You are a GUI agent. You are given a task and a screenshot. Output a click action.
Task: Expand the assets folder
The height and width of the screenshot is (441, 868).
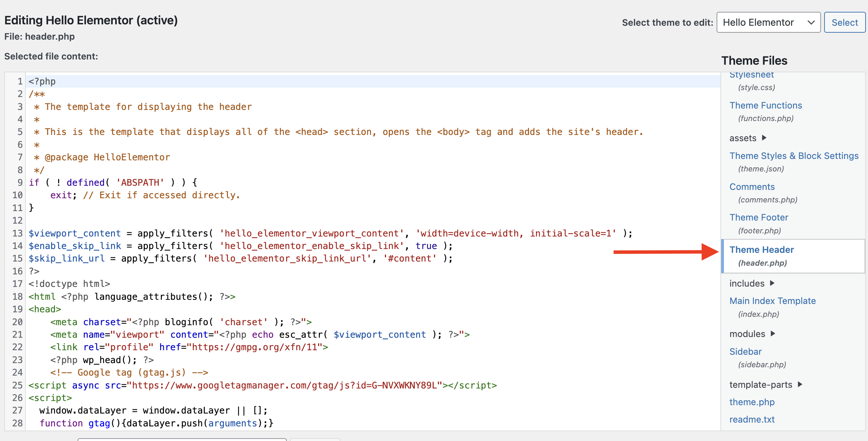[x=748, y=138]
